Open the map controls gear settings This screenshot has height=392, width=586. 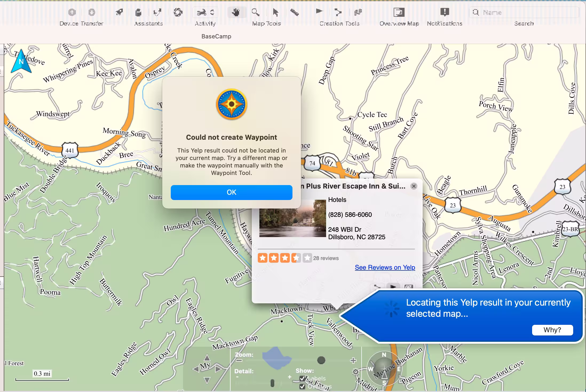click(x=355, y=372)
